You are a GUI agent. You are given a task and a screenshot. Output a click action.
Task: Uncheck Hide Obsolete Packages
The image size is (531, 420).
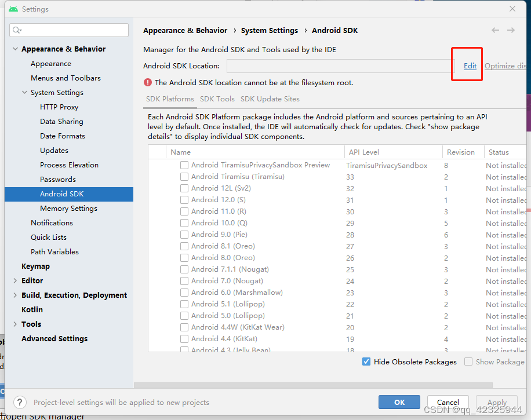tap(366, 361)
